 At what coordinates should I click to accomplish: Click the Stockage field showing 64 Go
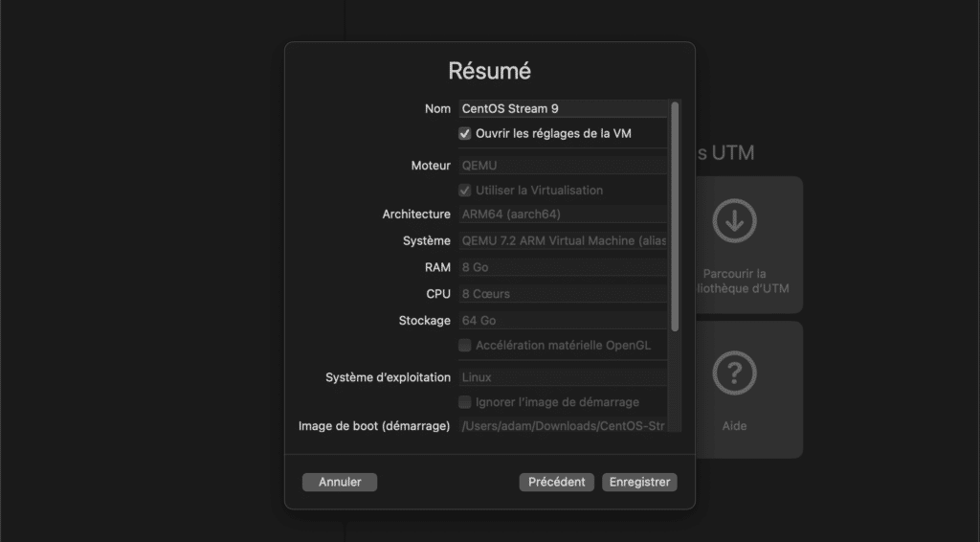(x=563, y=321)
